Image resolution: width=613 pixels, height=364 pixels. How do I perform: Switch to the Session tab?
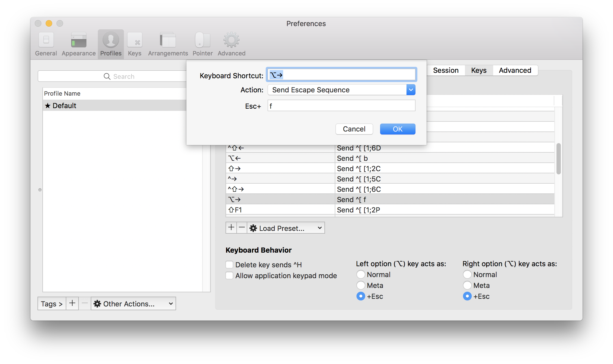tap(446, 70)
